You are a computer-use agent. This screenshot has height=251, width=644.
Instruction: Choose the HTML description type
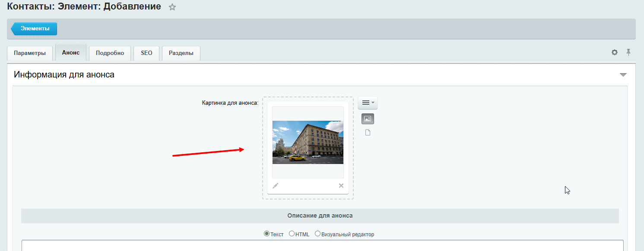click(x=292, y=234)
